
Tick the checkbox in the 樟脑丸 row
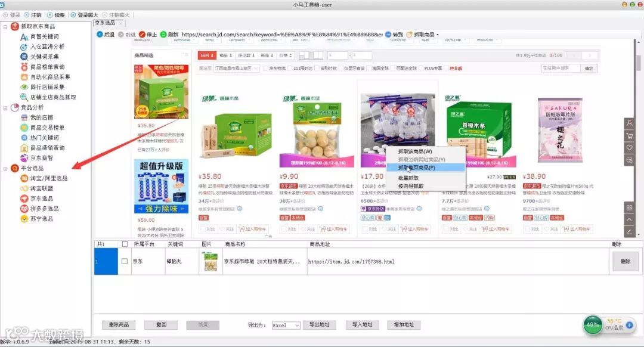pyautogui.click(x=125, y=261)
